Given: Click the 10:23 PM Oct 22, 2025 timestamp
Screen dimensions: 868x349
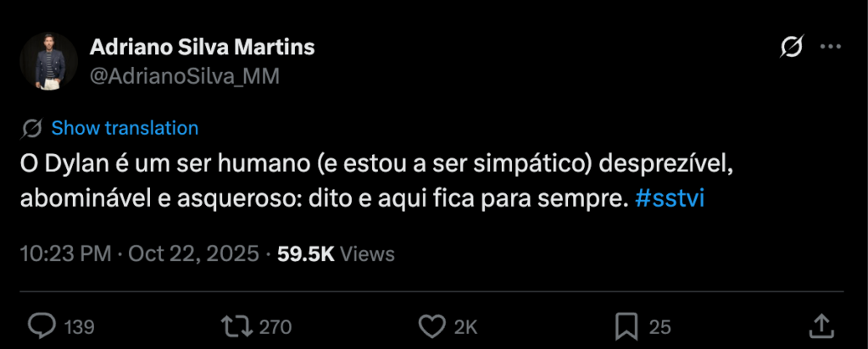Looking at the screenshot, I should coord(139,253).
